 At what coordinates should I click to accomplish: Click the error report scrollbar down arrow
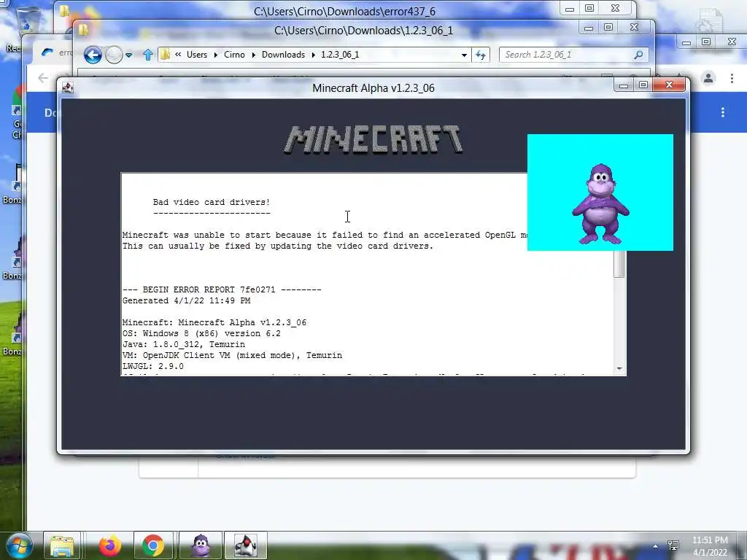point(619,368)
